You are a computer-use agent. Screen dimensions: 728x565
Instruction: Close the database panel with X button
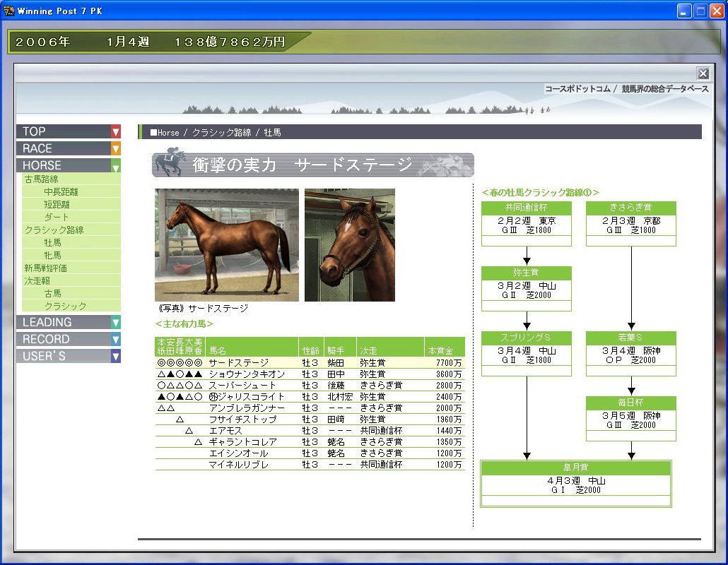pyautogui.click(x=703, y=73)
